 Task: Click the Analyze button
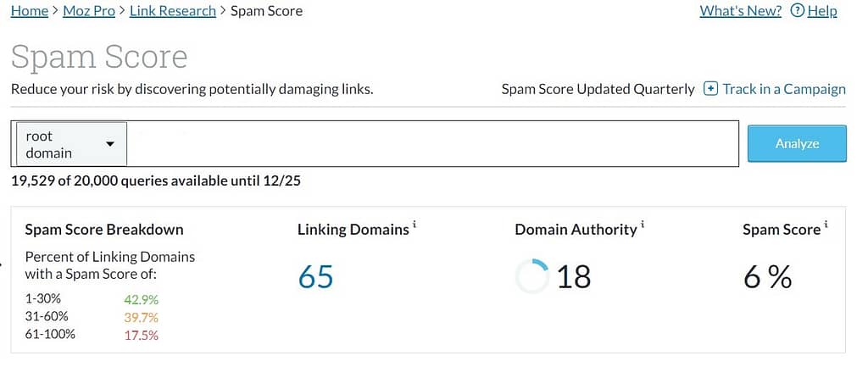click(797, 144)
